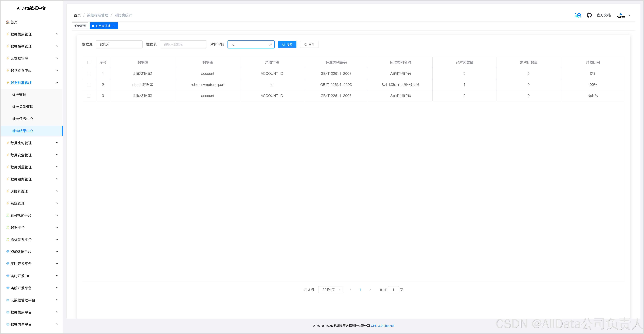644x334 pixels.
Task: Click the 重置 reset button
Action: click(x=309, y=45)
